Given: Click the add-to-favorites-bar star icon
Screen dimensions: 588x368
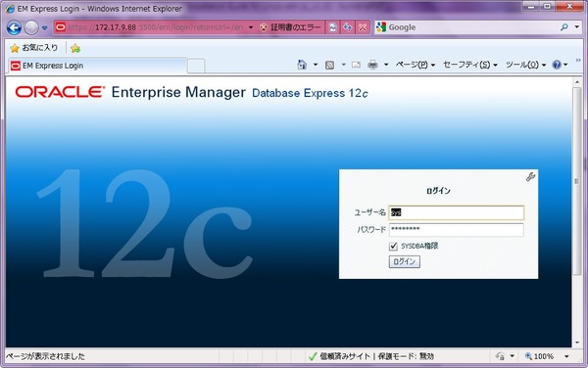Looking at the screenshot, I should click(75, 48).
